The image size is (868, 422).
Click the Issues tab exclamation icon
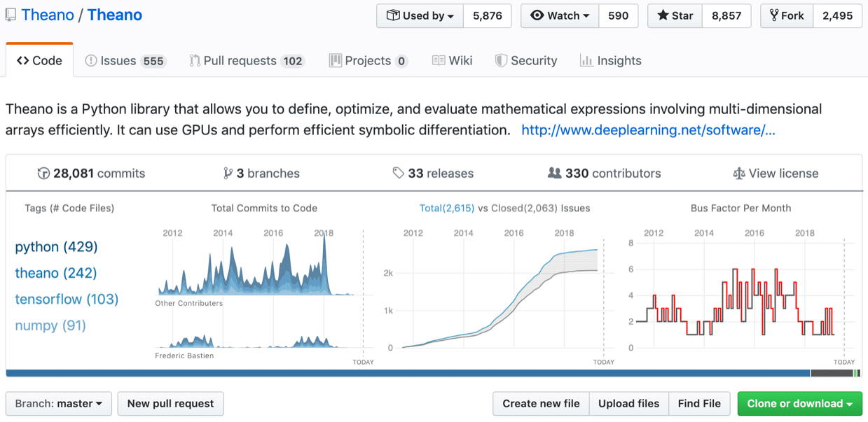91,61
